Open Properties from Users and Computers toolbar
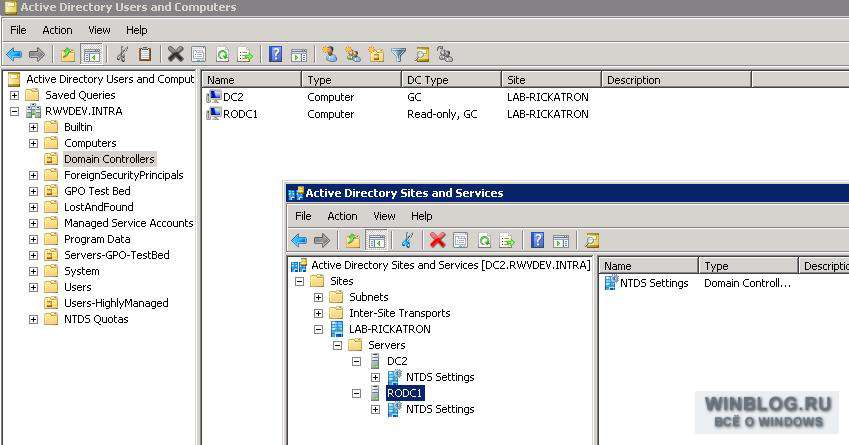 199,55
